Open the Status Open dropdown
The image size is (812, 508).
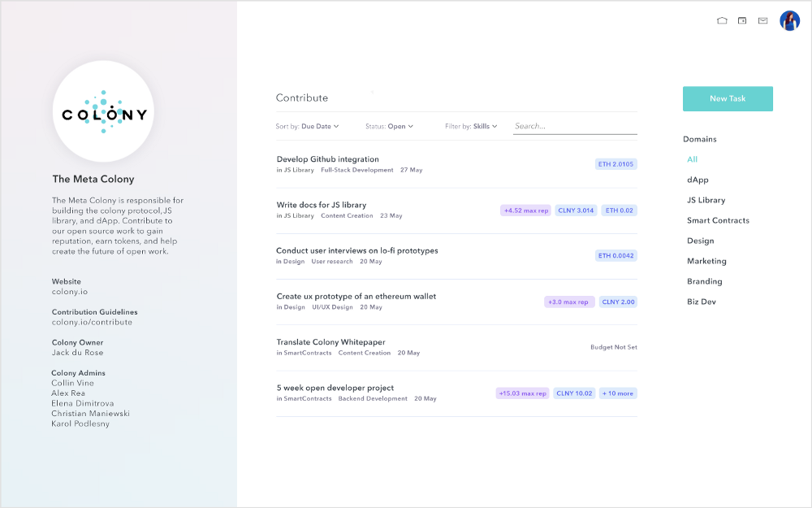[390, 126]
